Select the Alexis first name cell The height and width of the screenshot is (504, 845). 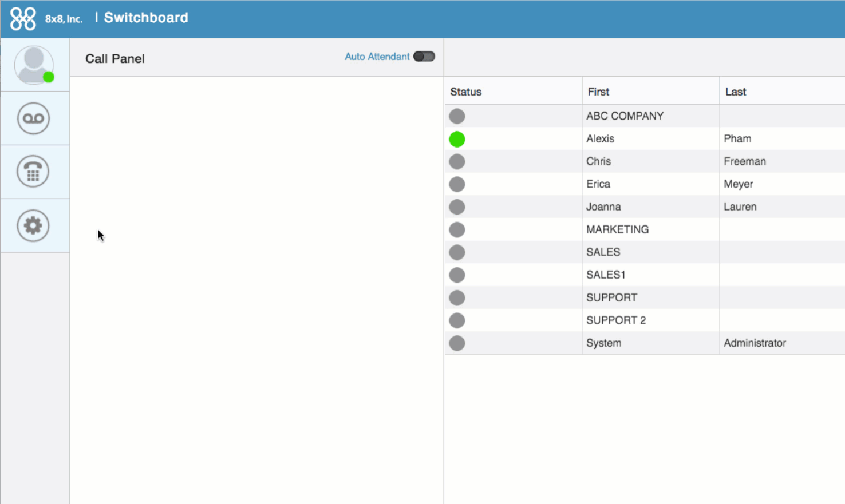pos(600,139)
